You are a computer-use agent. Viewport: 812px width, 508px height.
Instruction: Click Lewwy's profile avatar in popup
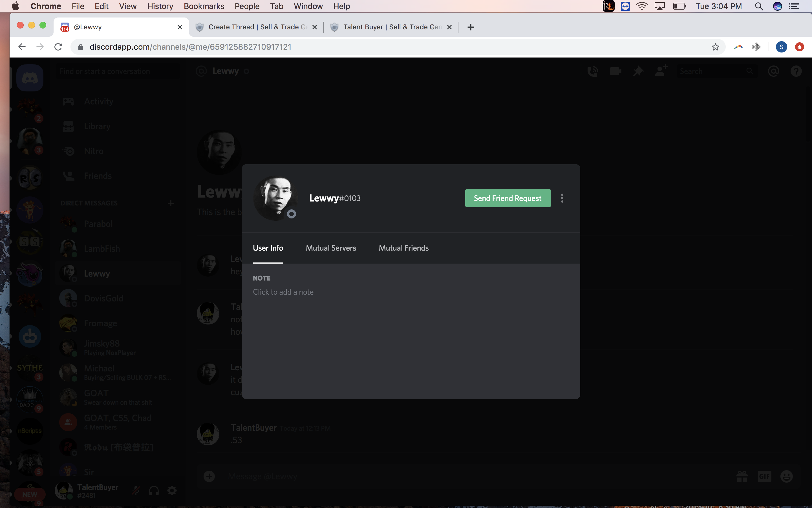click(276, 198)
